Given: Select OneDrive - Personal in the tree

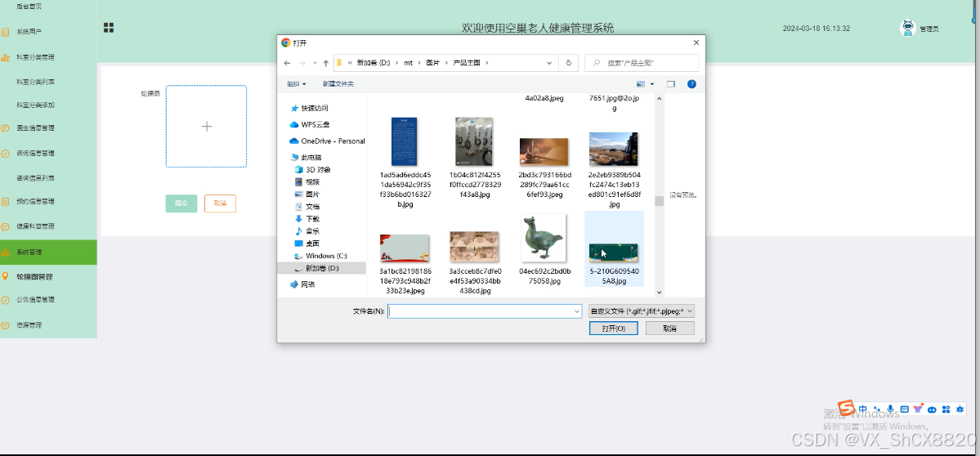Looking at the screenshot, I should [327, 141].
